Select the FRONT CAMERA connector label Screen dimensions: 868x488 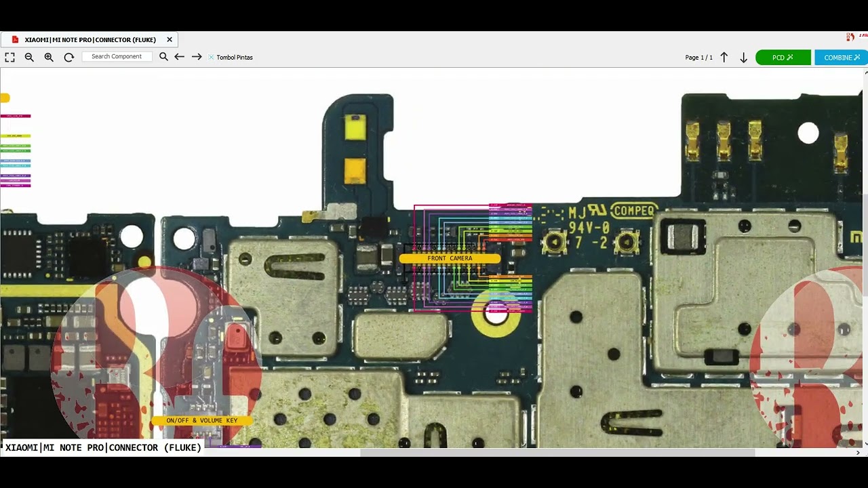(450, 258)
